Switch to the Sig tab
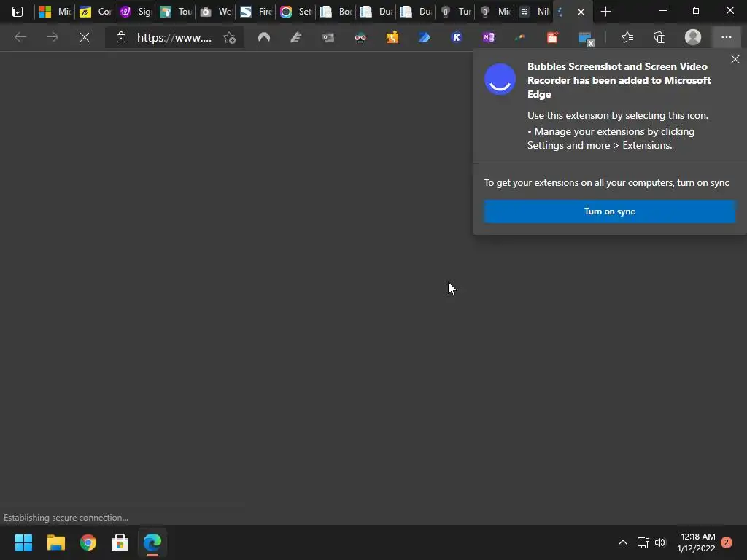 (x=134, y=12)
